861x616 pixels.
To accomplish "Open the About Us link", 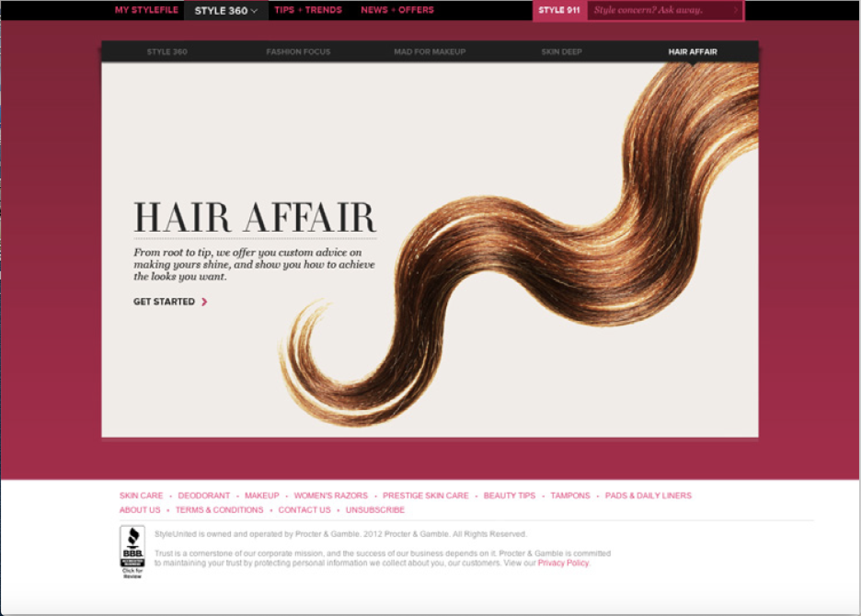I will tap(140, 510).
